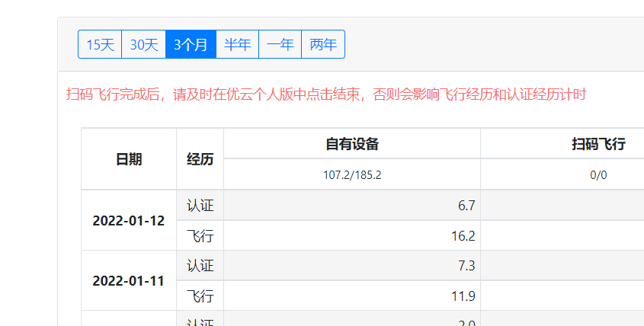Select the 15天 time range

coord(100,44)
